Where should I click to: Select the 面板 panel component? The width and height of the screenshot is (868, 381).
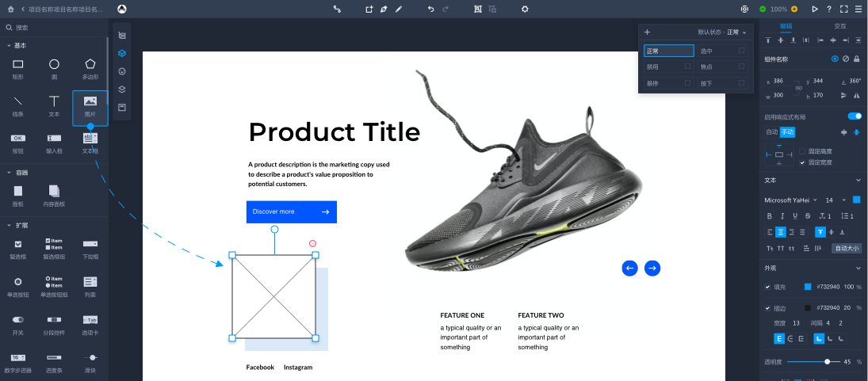click(17, 196)
